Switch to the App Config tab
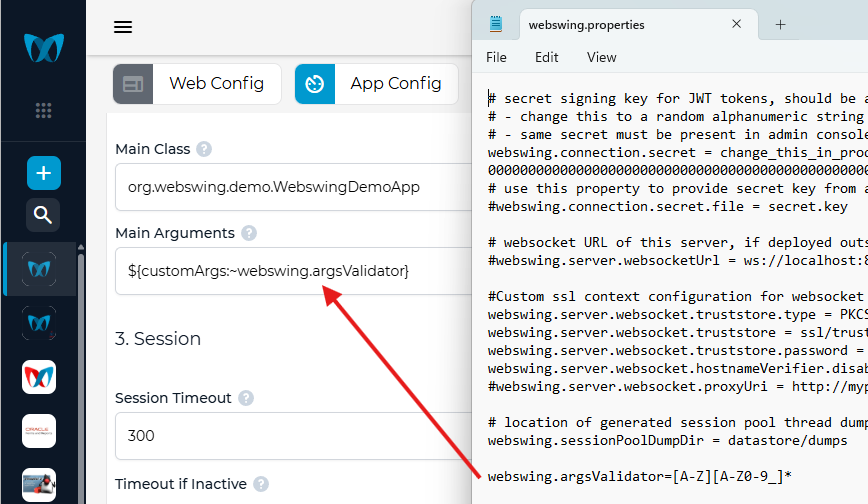The height and width of the screenshot is (504, 868). tap(376, 84)
